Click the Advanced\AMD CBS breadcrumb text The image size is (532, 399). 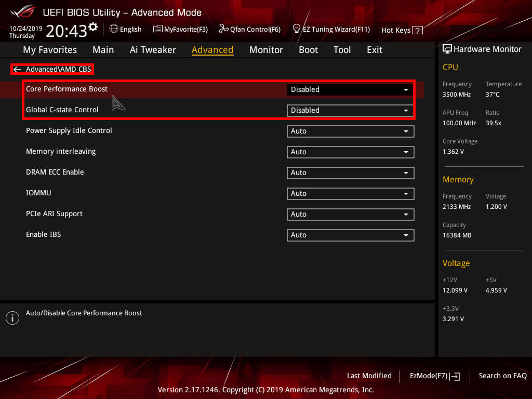[58, 70]
